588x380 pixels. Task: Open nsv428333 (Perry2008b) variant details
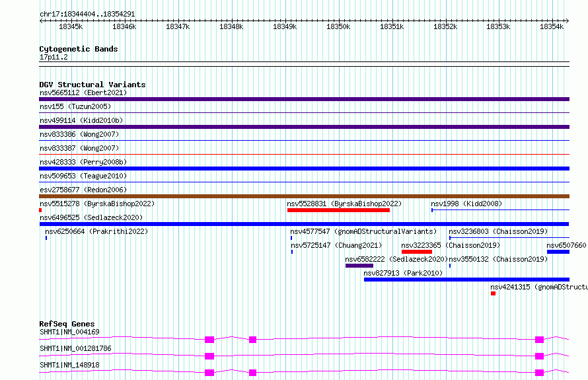coord(83,162)
